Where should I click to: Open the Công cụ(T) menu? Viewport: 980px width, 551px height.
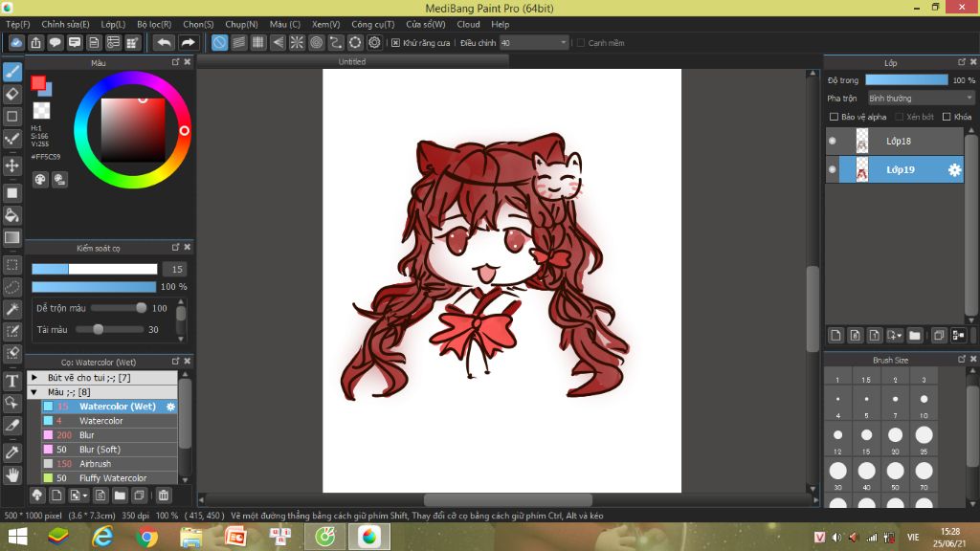373,24
